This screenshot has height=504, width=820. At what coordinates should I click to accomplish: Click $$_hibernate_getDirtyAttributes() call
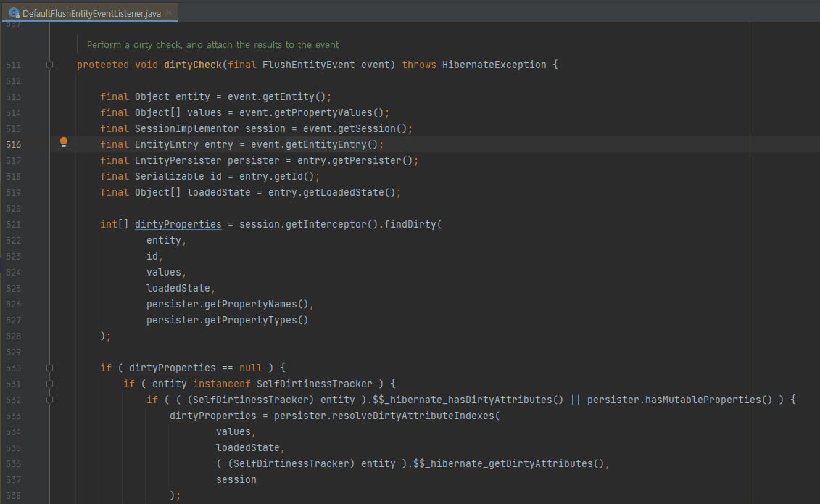[x=508, y=463]
